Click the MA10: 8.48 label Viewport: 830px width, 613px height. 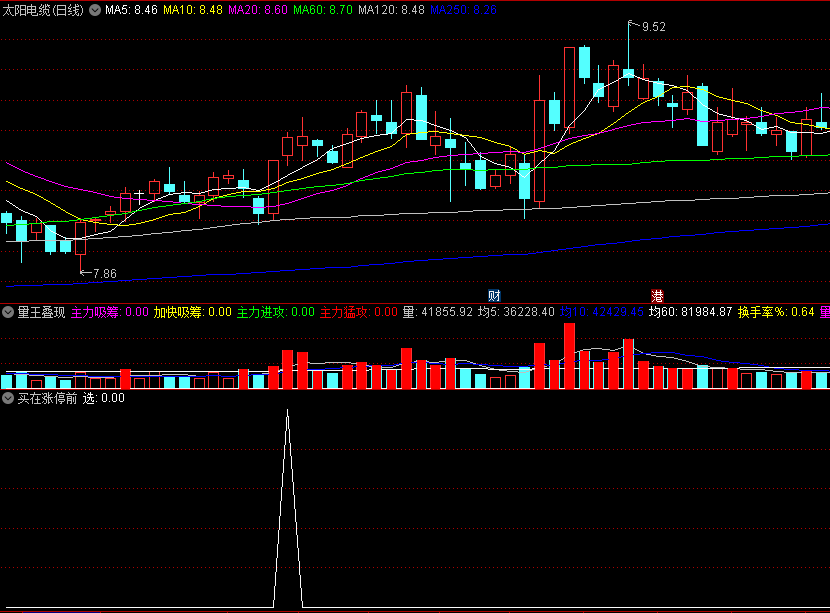193,10
